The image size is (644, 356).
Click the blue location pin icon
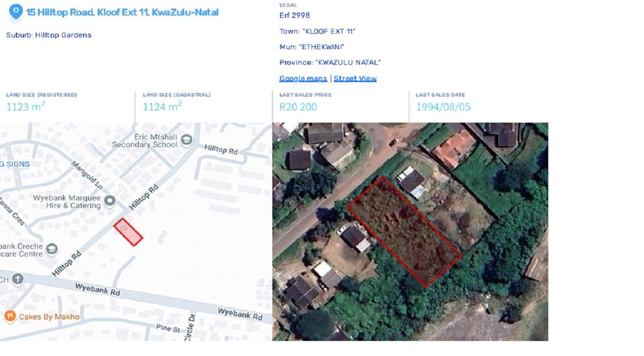pos(16,11)
